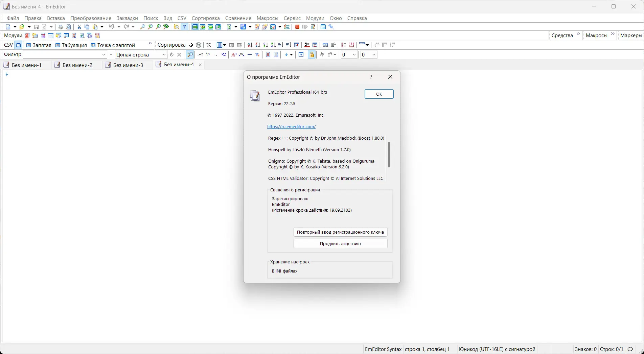Sort column ascending A to Z
644x354 pixels.
tap(250, 45)
